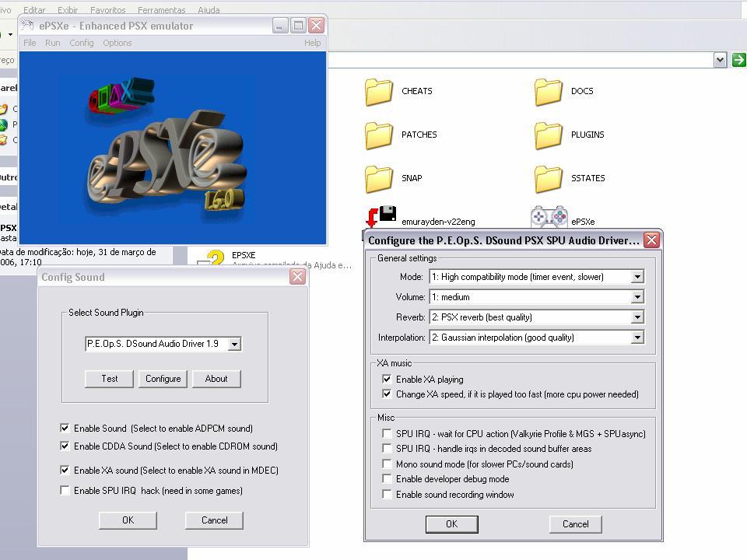747x560 pixels.
Task: Uncheck Enable XA playing
Action: point(387,379)
